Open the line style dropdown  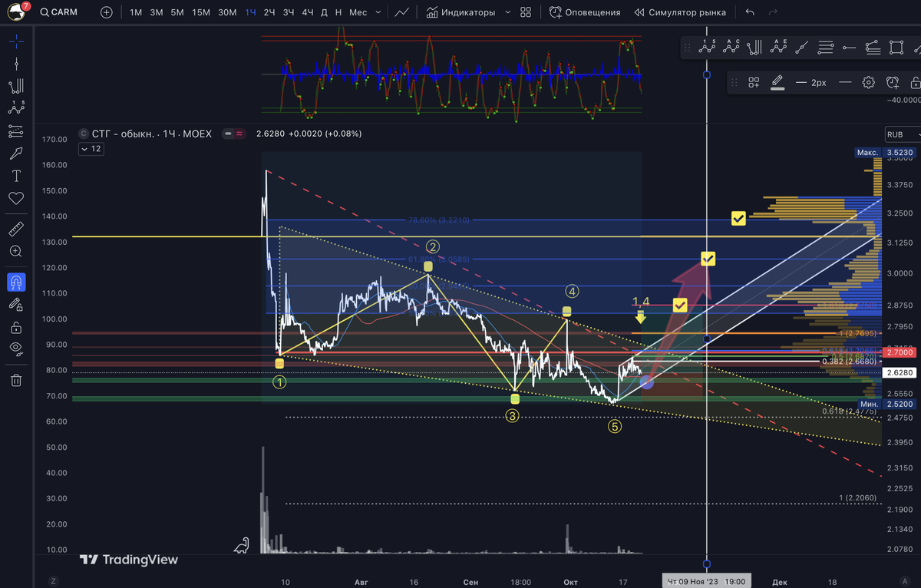tap(845, 82)
